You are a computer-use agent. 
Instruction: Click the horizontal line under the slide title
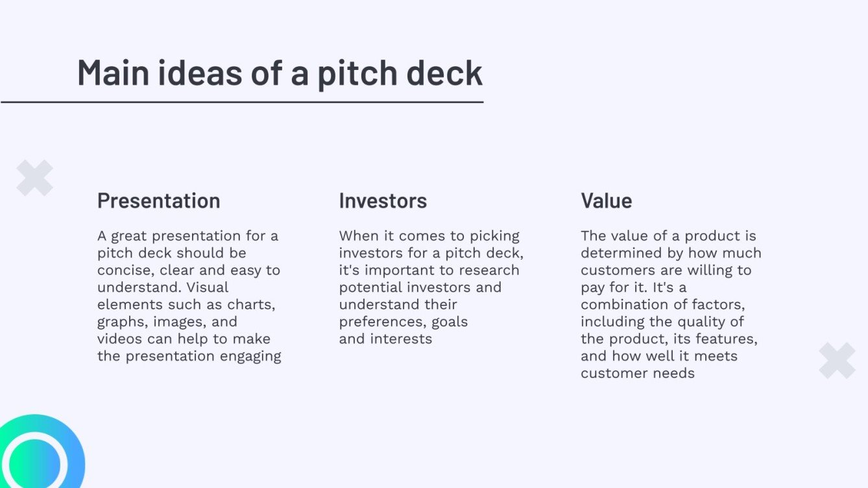tap(242, 102)
